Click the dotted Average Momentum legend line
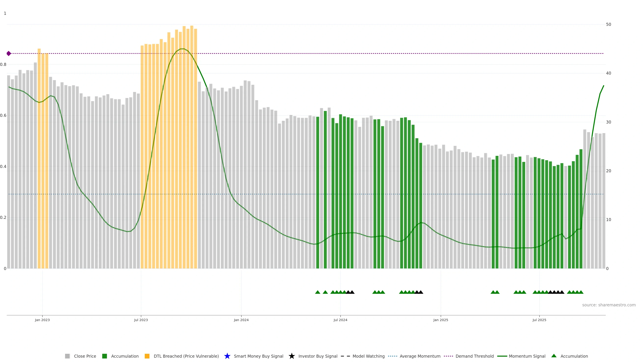644x362 pixels. 392,356
